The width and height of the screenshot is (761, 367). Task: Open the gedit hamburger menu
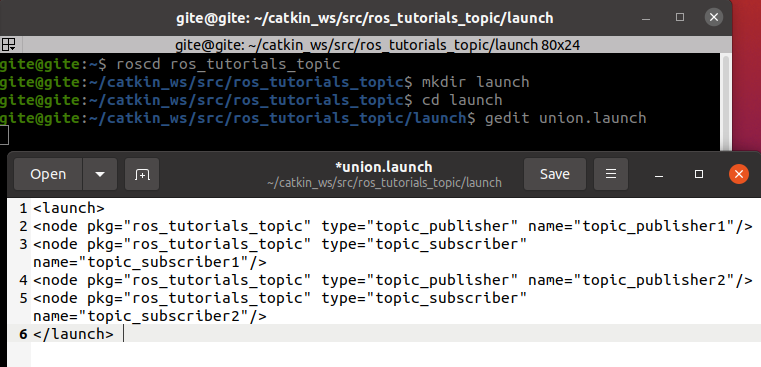[x=611, y=174]
